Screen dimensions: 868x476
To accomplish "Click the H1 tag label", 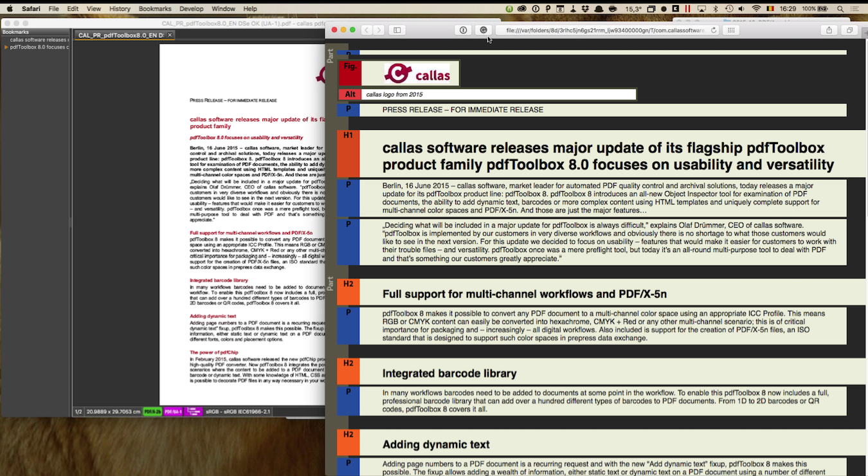I will (348, 154).
